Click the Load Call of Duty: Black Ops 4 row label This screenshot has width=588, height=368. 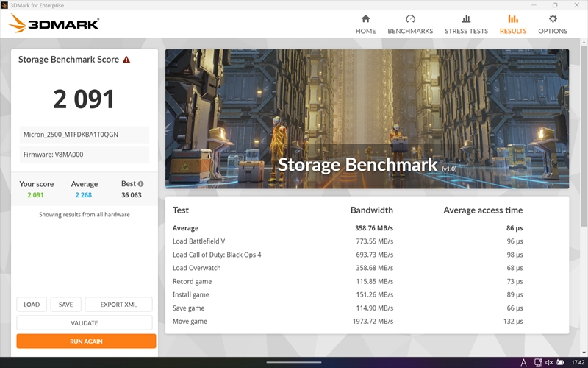tap(217, 255)
